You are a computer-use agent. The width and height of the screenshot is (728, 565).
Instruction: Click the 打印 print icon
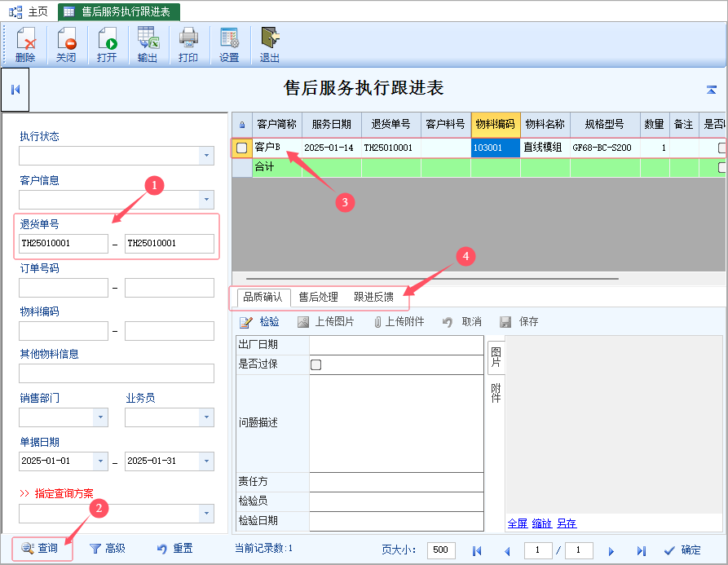click(188, 45)
